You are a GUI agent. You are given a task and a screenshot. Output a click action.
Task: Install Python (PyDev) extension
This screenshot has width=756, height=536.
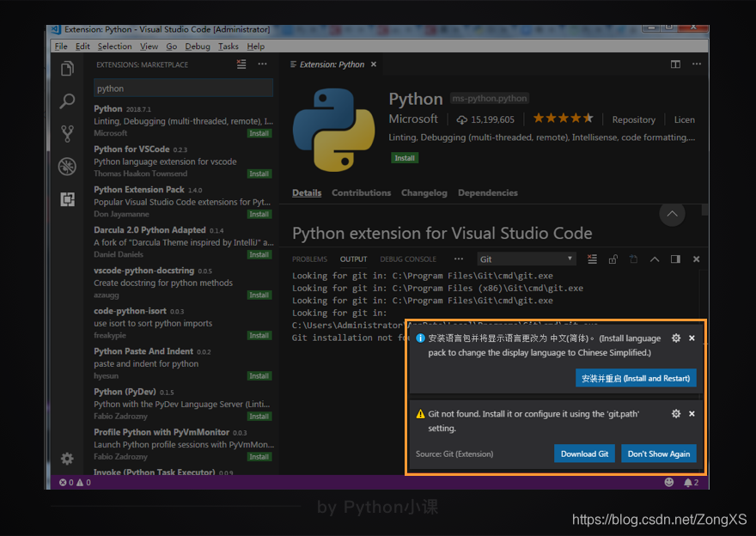pos(259,417)
